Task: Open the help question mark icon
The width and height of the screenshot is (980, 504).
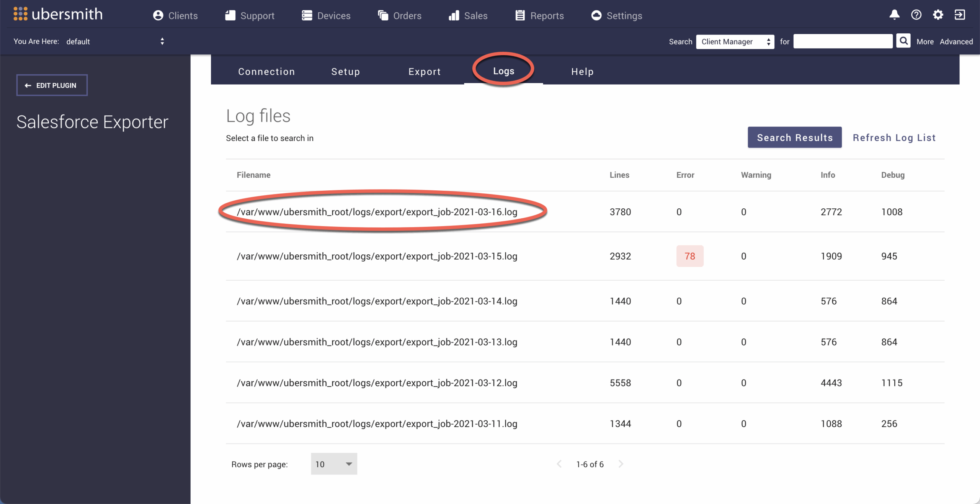Action: (x=916, y=15)
